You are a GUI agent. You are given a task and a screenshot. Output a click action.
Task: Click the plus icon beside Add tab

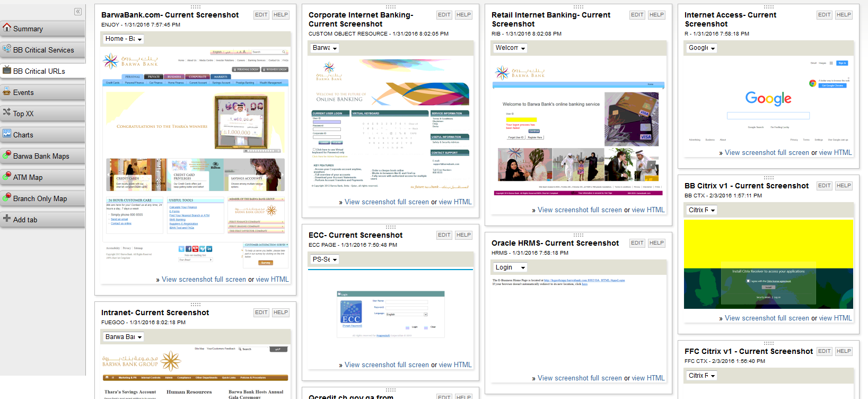7,218
